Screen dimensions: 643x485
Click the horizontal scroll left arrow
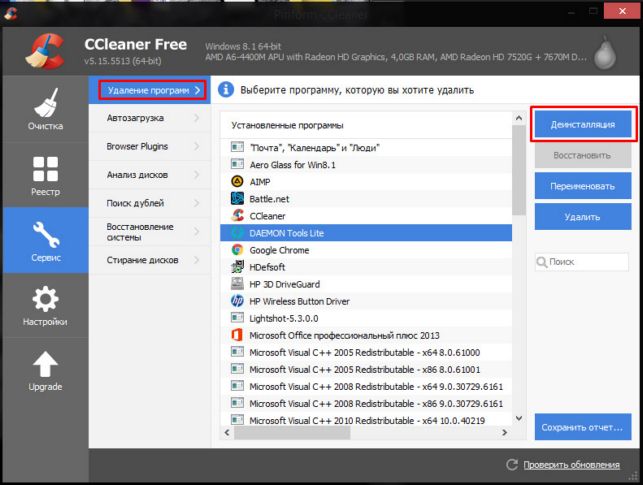(x=227, y=433)
